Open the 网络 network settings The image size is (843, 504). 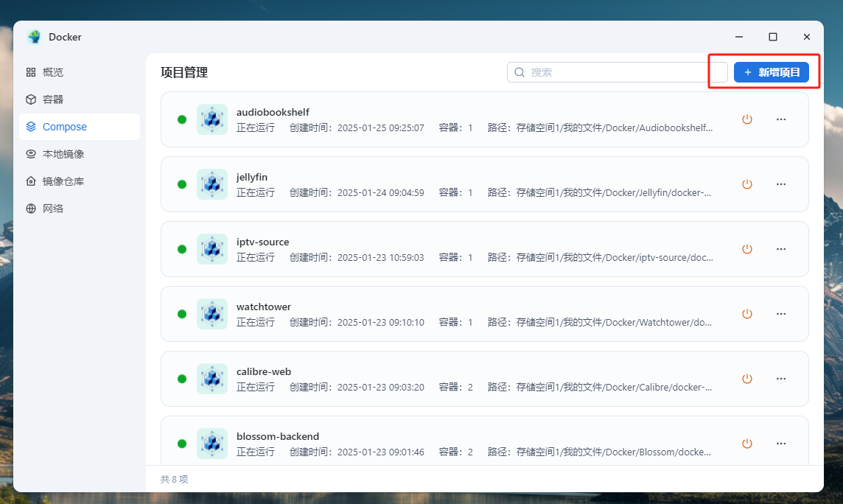pos(51,208)
